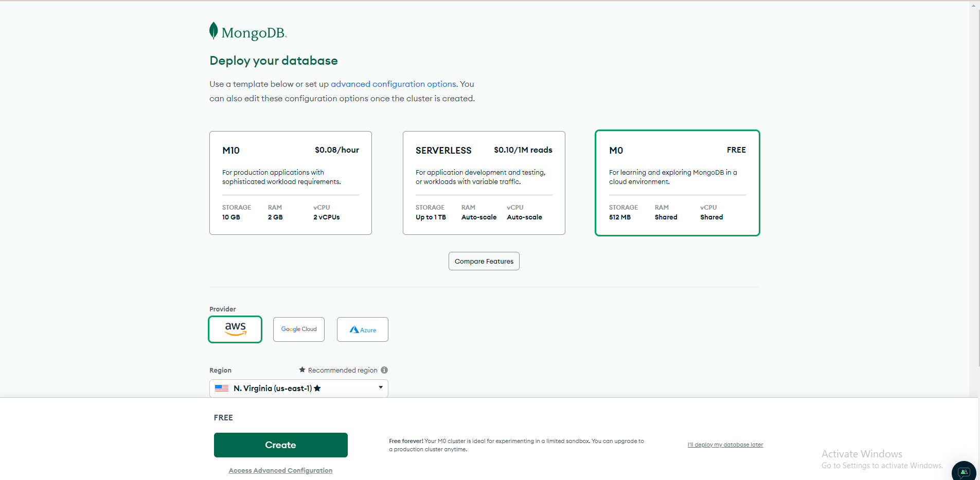Select AWS as the cloud provider
Image resolution: width=980 pixels, height=480 pixels.
tap(235, 329)
